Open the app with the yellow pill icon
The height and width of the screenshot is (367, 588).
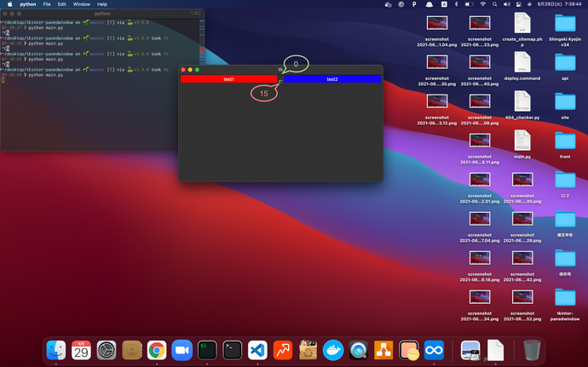[x=409, y=350]
